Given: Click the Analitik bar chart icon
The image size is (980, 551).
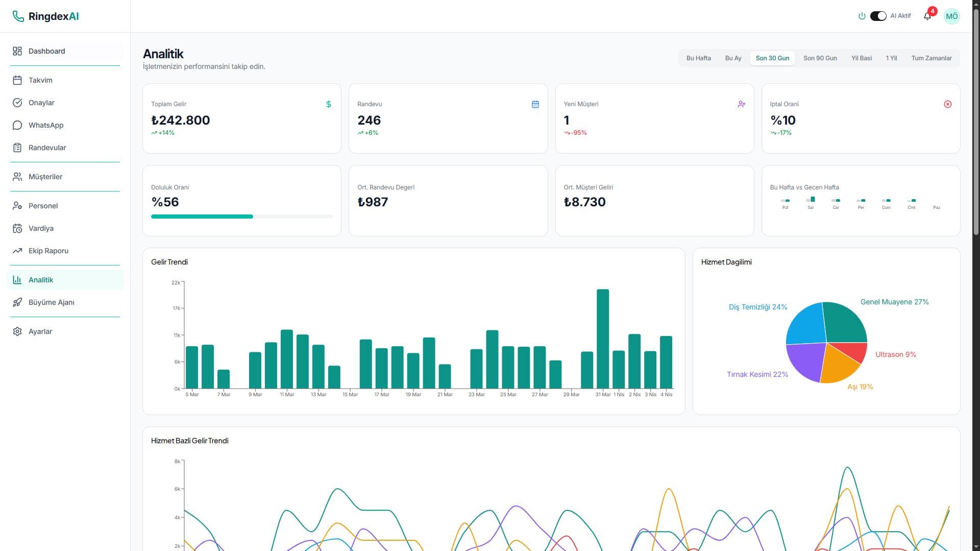Looking at the screenshot, I should coord(17,280).
